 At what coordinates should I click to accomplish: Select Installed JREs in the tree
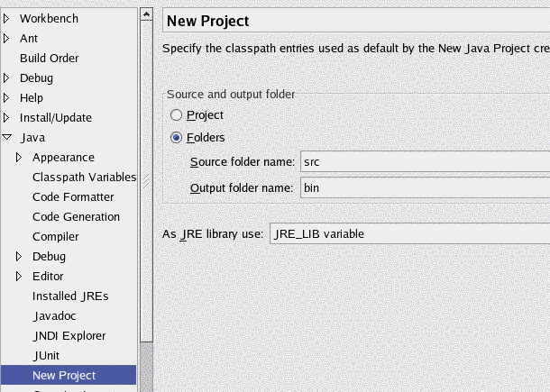click(x=70, y=296)
